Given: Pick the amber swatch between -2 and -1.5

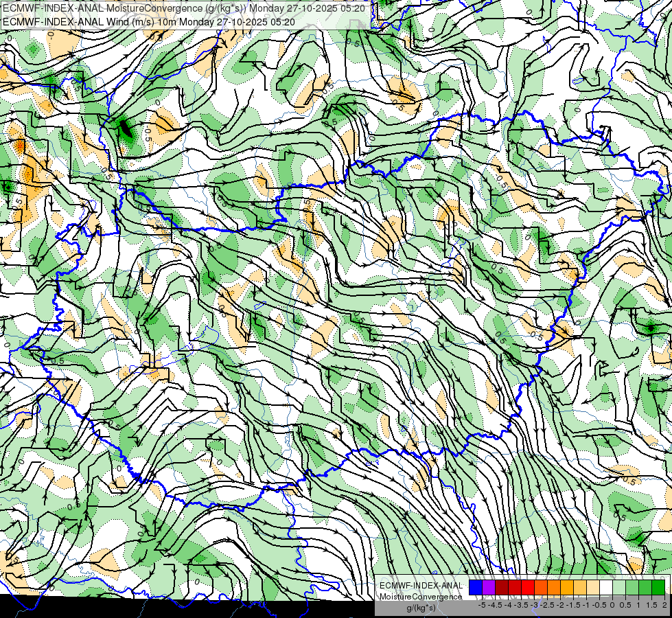Looking at the screenshot, I should coord(567,587).
